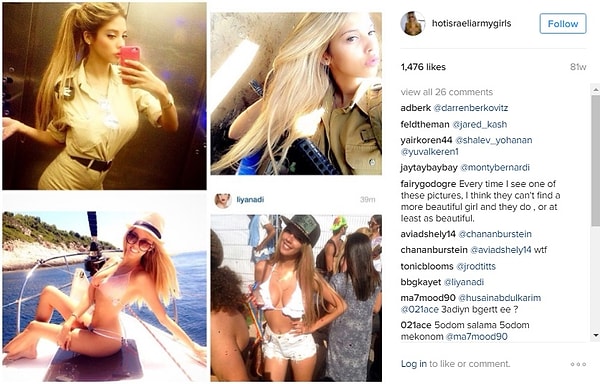600x384 pixels.
Task: Click the comments scrollbar down arrow
Action: (596, 335)
